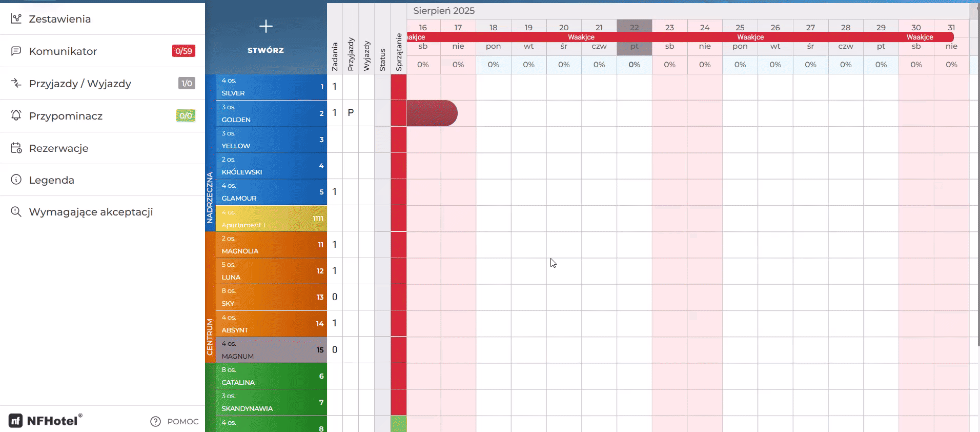Click the Rezerwacje calendar icon

click(x=16, y=148)
